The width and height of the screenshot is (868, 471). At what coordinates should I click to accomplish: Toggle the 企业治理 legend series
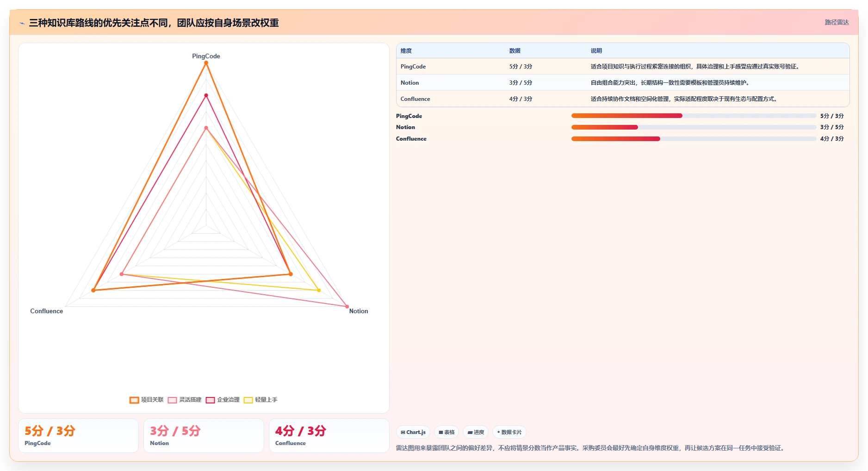(223, 400)
